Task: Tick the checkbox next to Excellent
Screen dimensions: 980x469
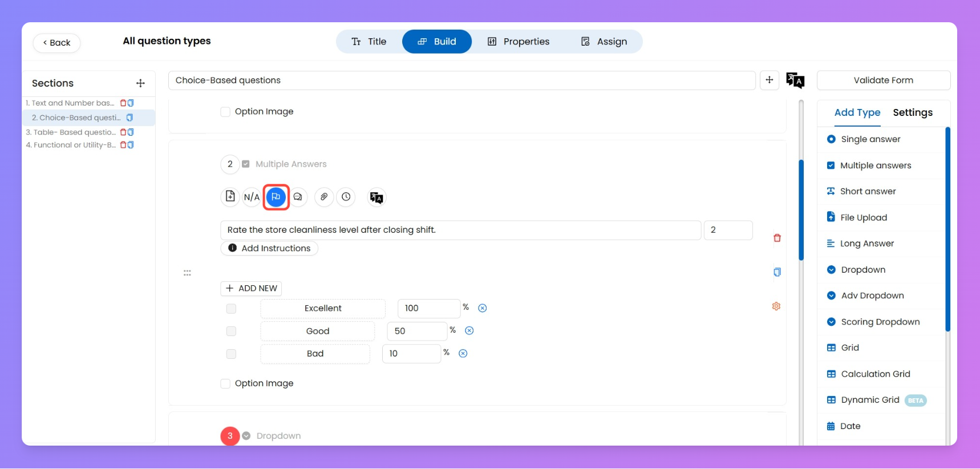Action: coord(231,309)
